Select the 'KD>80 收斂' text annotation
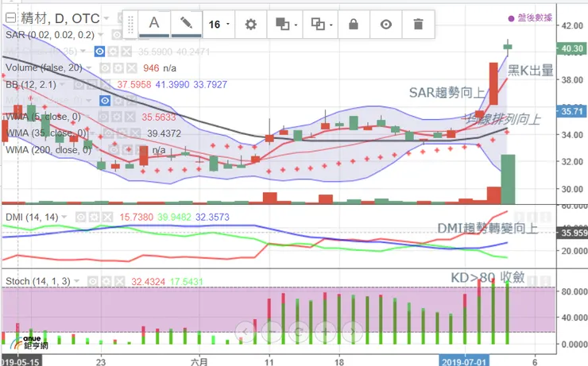 488,277
